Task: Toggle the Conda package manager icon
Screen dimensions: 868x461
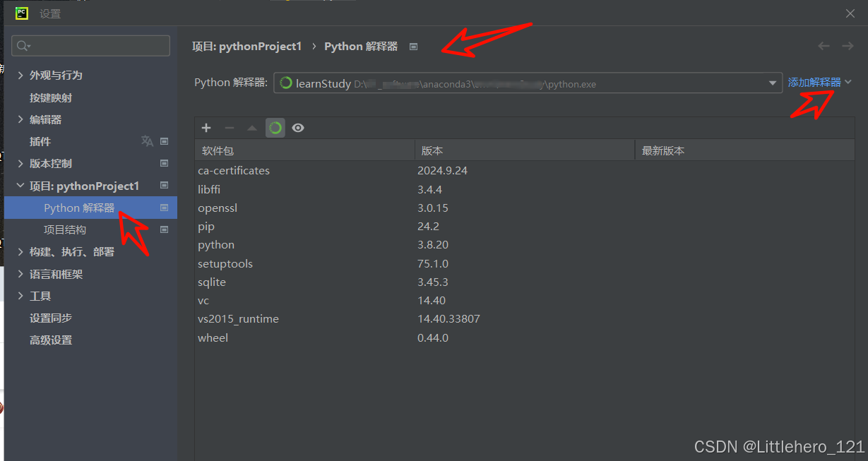Action: tap(275, 128)
